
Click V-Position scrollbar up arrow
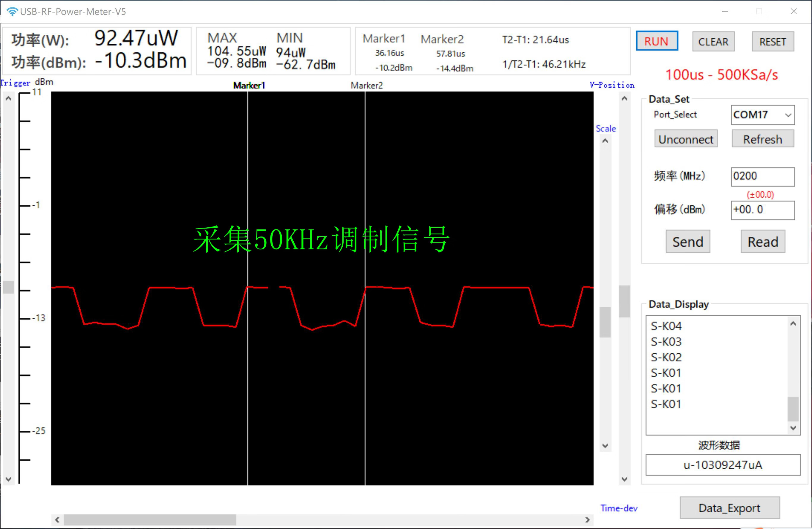624,99
